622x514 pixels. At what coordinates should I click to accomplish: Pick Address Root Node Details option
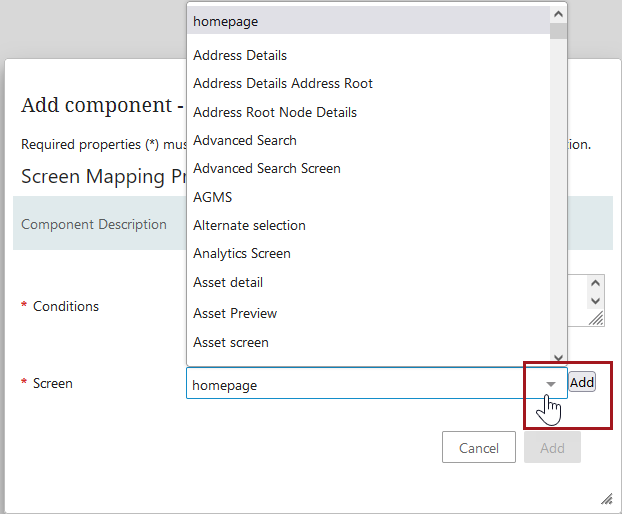pyautogui.click(x=275, y=112)
